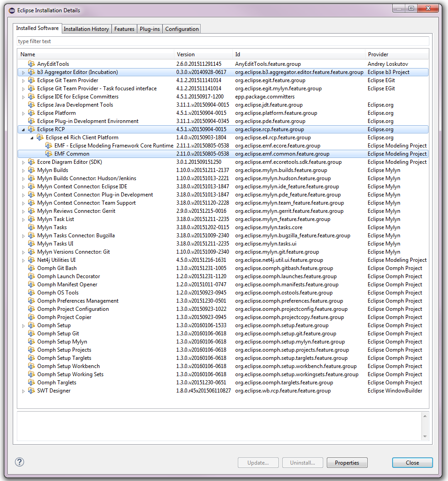
Task: Click the Mylyn Tasks UI feature icon
Action: [31, 244]
